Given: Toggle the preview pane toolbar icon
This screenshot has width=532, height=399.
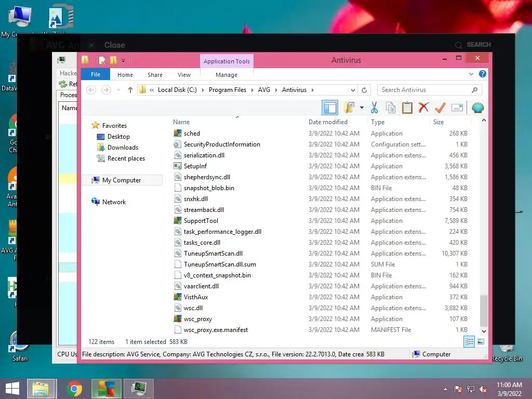Looking at the screenshot, I should point(330,108).
